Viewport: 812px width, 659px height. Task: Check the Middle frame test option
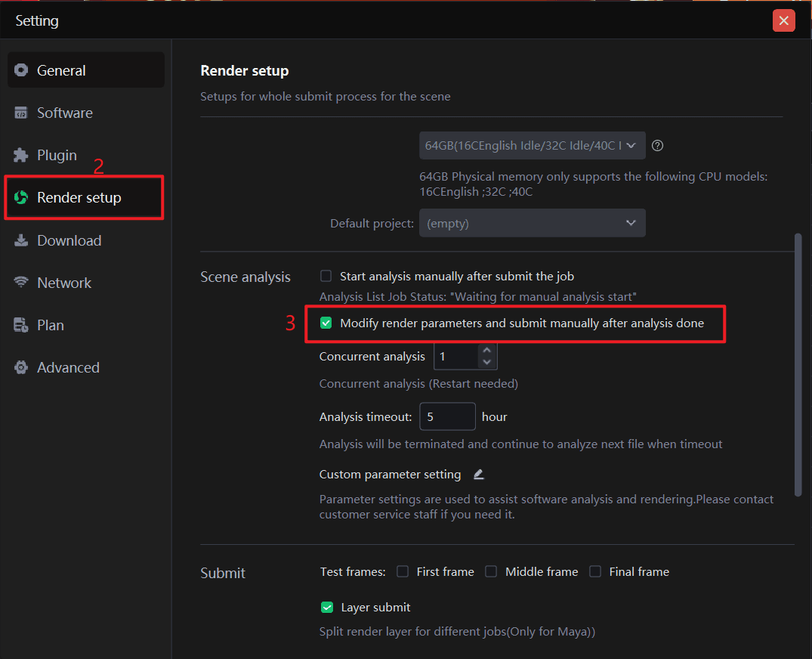tap(491, 571)
